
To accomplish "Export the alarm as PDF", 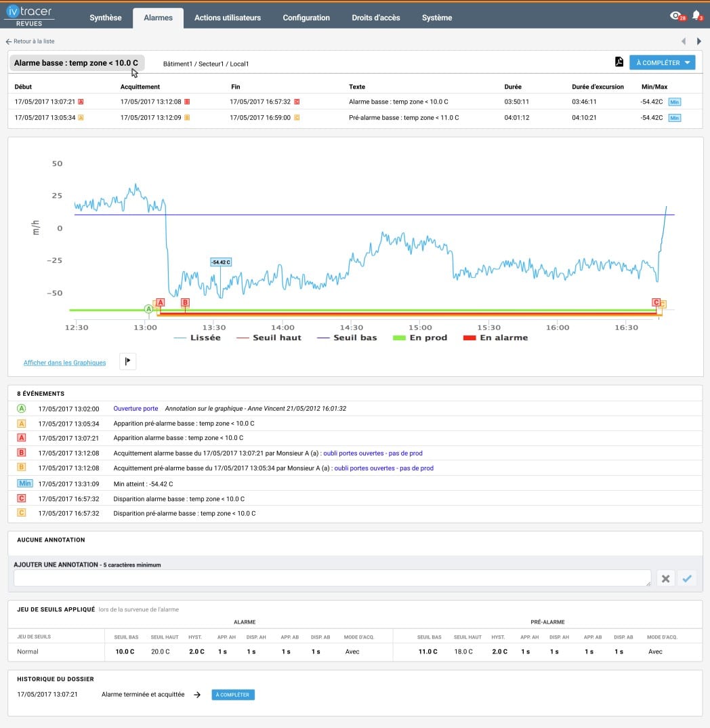I will tap(619, 62).
